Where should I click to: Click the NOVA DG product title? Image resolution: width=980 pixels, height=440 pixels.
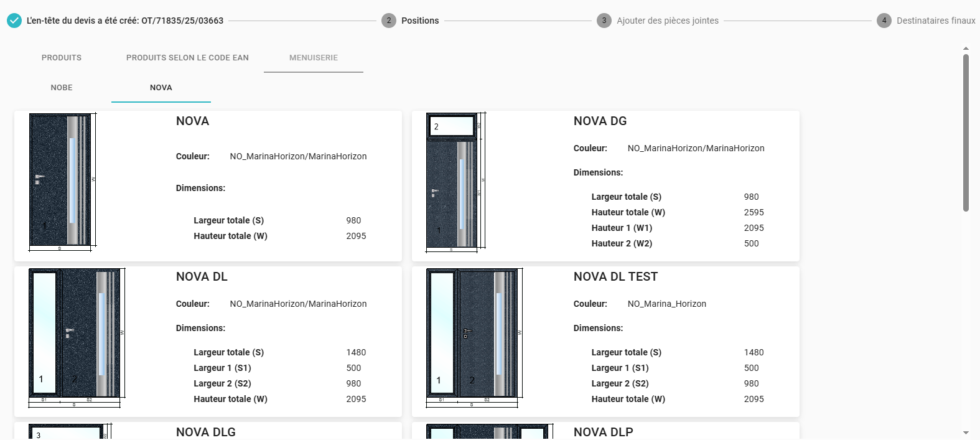tap(600, 121)
